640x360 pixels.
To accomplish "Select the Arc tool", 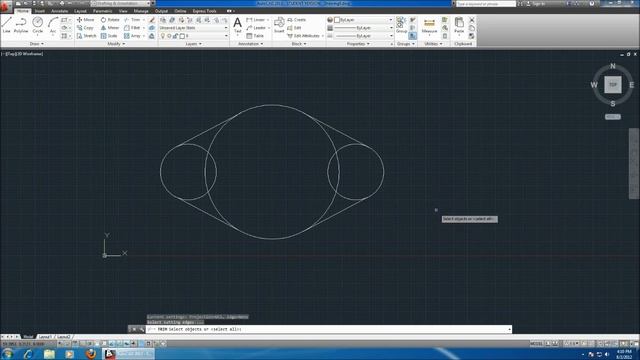I will [x=53, y=25].
